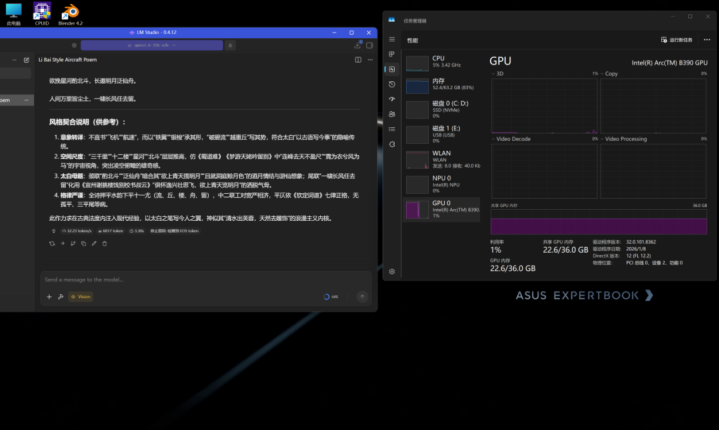Open Services page in Task Manager sidebar
719x430 pixels.
[392, 144]
